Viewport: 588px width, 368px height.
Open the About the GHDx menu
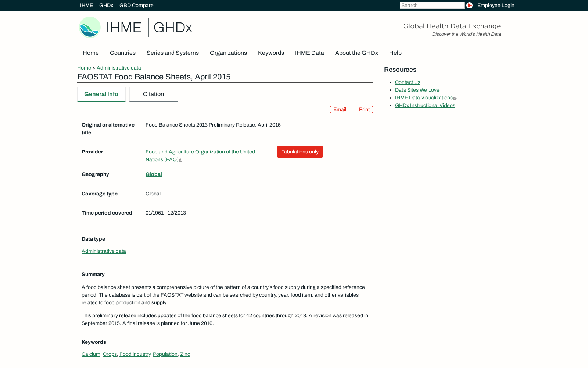[x=356, y=53]
